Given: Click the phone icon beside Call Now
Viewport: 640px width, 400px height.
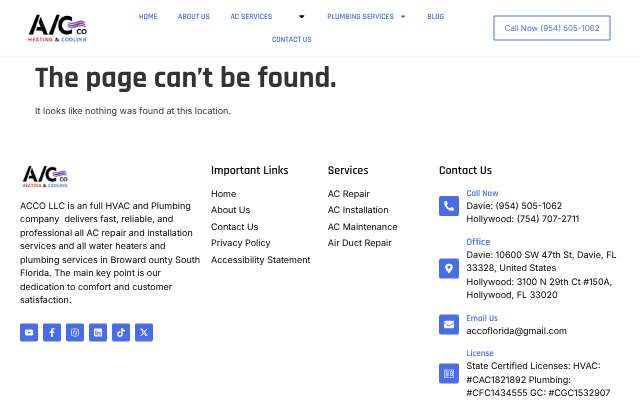Looking at the screenshot, I should [x=449, y=206].
